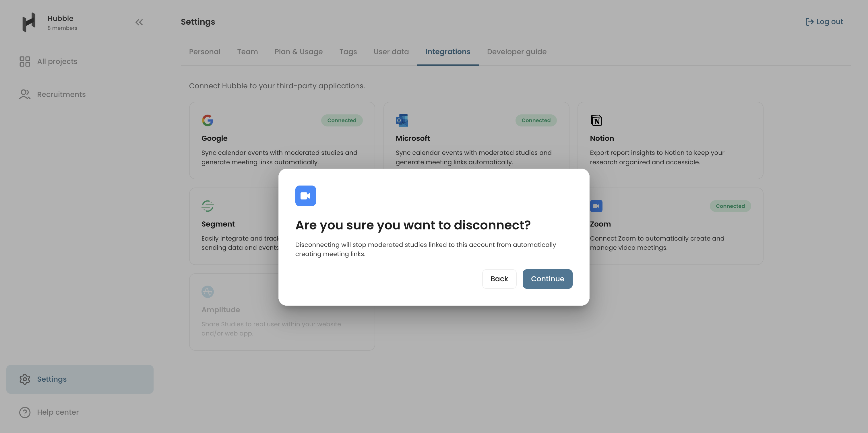This screenshot has width=868, height=433.
Task: Click All projects in sidebar
Action: (57, 61)
